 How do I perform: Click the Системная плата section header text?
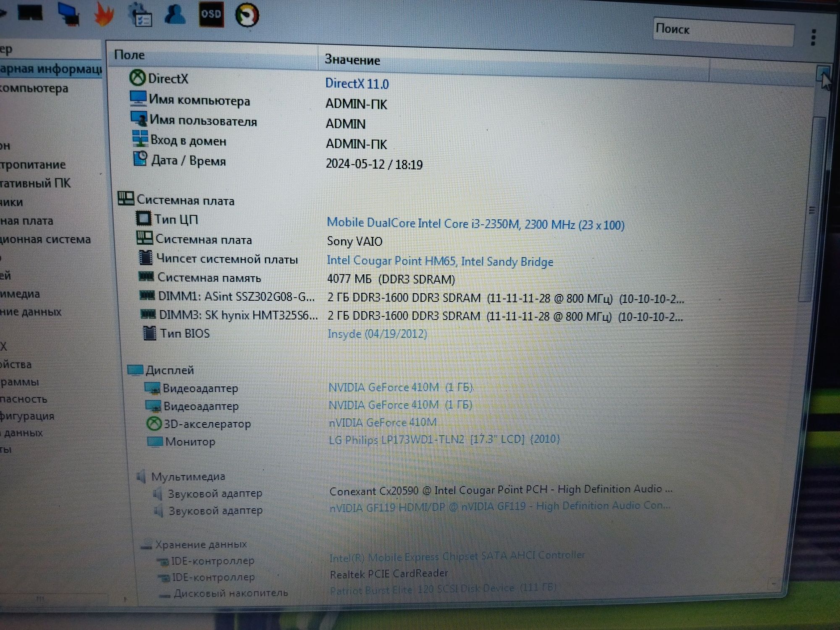pyautogui.click(x=185, y=200)
